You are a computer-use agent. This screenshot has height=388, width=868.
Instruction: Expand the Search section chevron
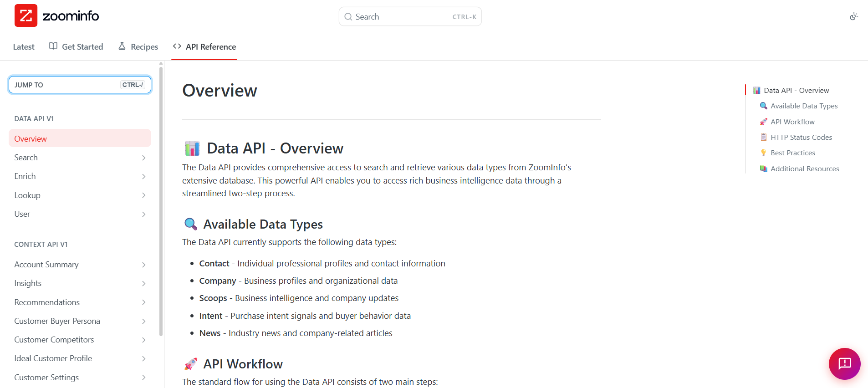click(x=143, y=158)
